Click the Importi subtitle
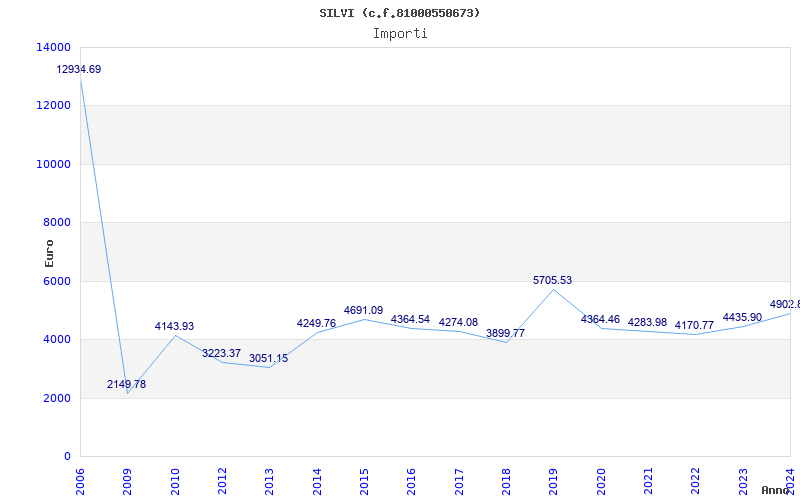The width and height of the screenshot is (800, 500). (400, 33)
